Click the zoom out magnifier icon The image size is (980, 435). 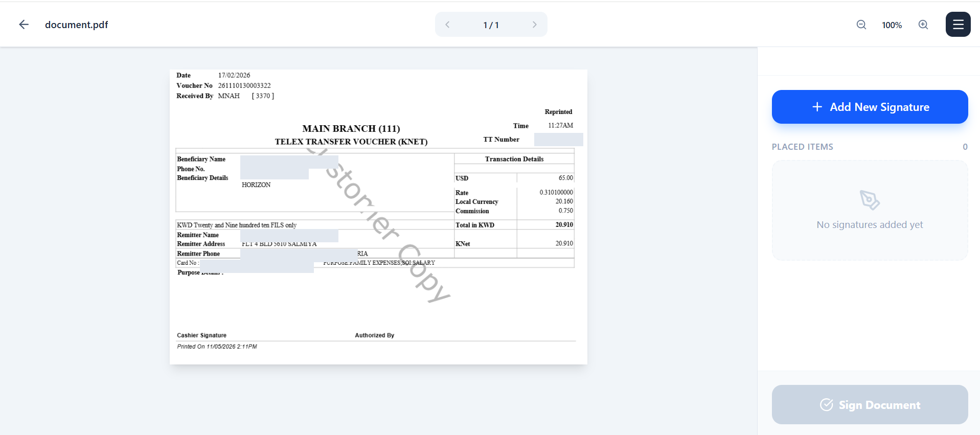[861, 25]
